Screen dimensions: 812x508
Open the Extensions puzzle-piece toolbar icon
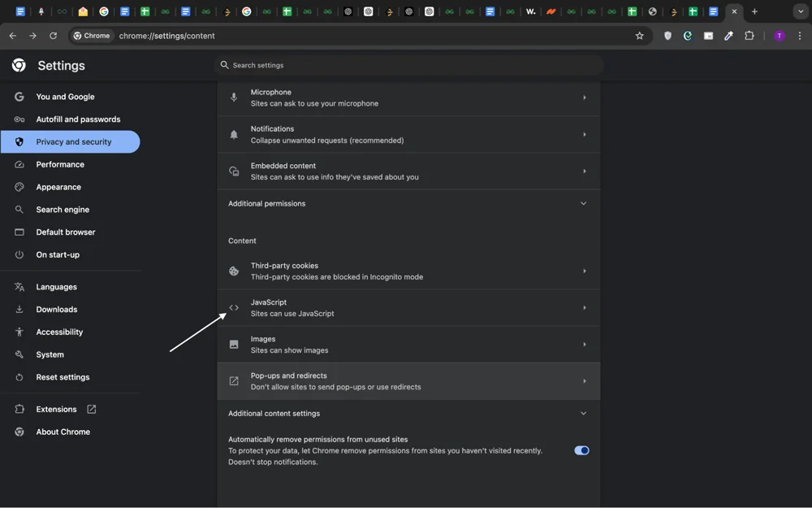pyautogui.click(x=750, y=36)
